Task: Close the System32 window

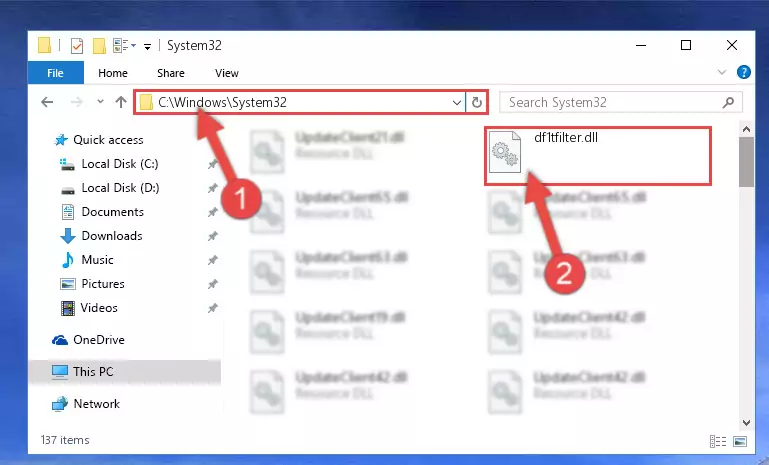Action: pyautogui.click(x=732, y=45)
